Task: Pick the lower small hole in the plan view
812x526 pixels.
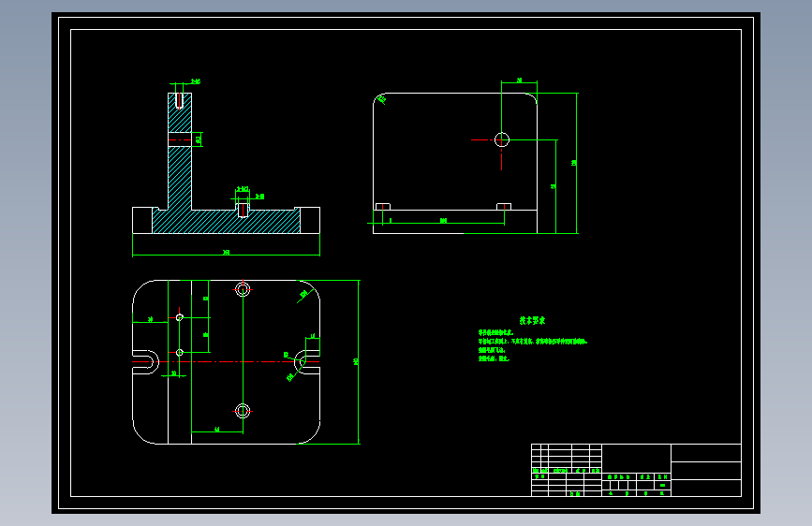Action: pyautogui.click(x=179, y=353)
